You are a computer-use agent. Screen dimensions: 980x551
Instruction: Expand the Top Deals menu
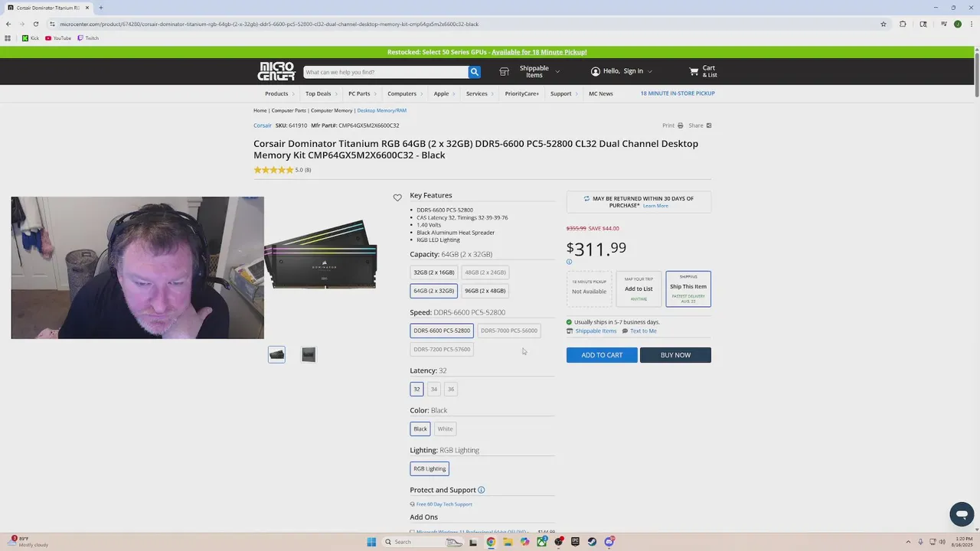[x=321, y=93]
